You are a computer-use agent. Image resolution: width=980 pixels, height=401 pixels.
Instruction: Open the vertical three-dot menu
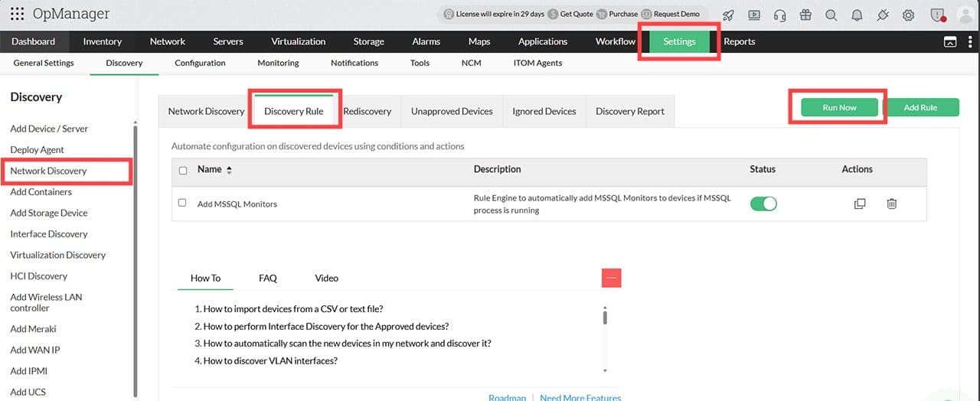coord(969,42)
